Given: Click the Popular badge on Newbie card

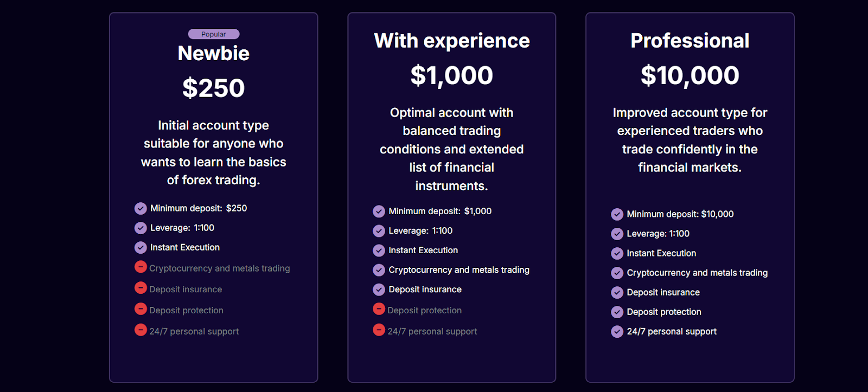Looking at the screenshot, I should [214, 34].
